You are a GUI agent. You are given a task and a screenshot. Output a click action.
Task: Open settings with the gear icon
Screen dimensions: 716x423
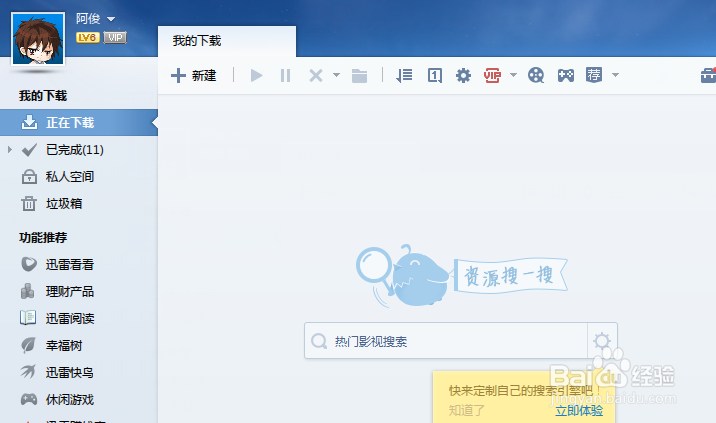[463, 75]
